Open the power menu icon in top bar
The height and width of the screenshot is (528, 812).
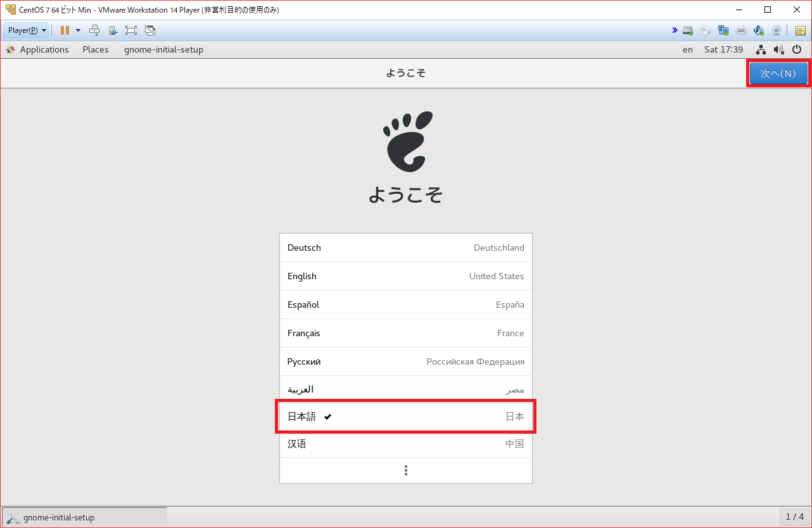pos(797,49)
